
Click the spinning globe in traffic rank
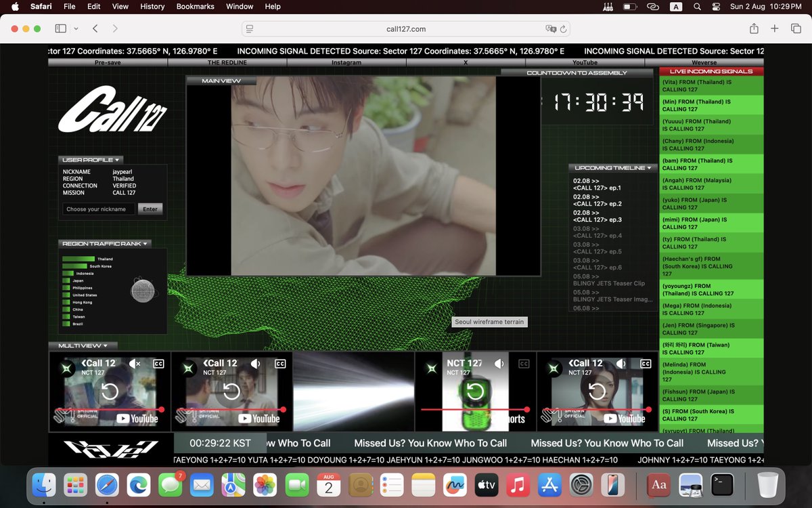click(143, 290)
